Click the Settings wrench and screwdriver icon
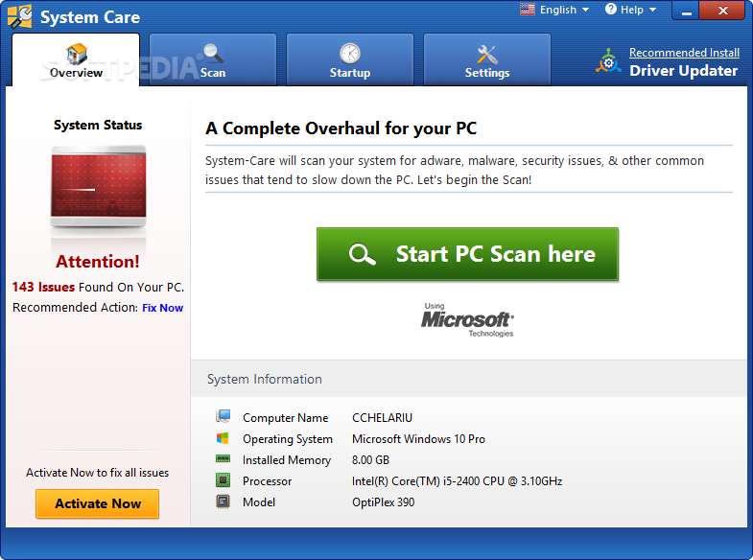The width and height of the screenshot is (753, 560). pyautogui.click(x=487, y=55)
